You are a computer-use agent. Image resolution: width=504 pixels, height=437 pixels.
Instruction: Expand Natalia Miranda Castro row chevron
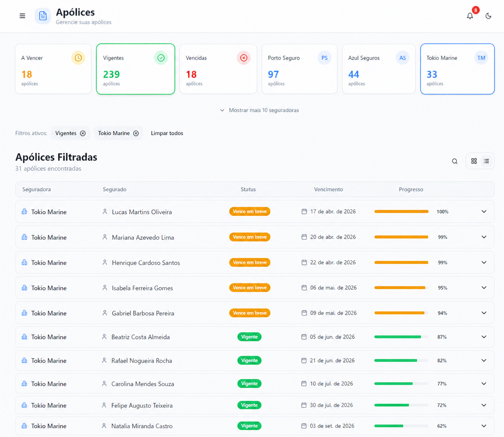point(484,426)
